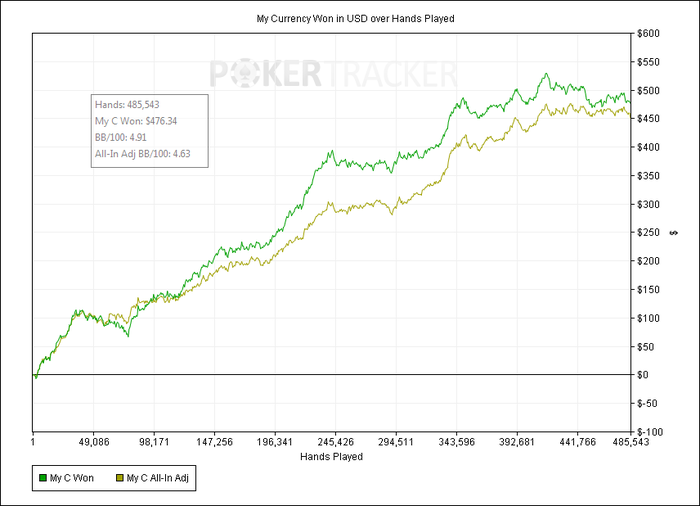Click the $500 y-axis tick label
The width and height of the screenshot is (700, 506).
[648, 91]
